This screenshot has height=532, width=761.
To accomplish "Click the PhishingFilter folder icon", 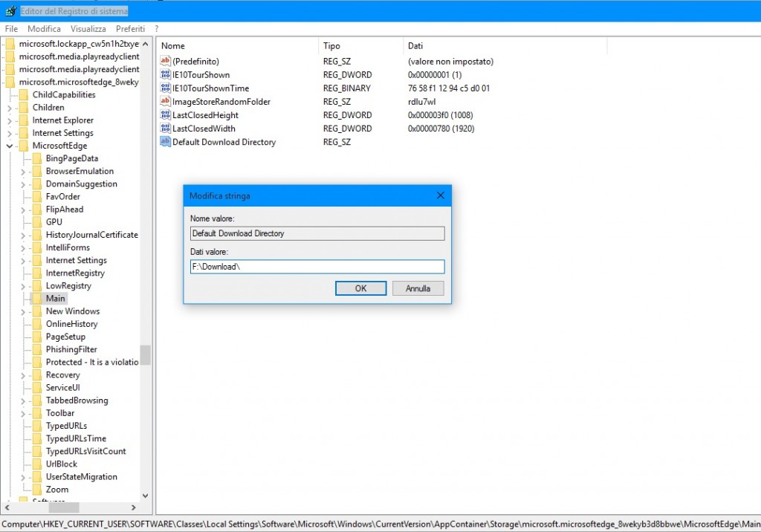I will pyautogui.click(x=37, y=349).
